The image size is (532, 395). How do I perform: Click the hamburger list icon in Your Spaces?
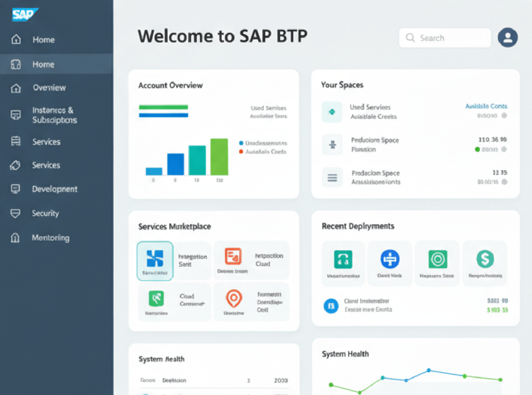click(x=332, y=178)
